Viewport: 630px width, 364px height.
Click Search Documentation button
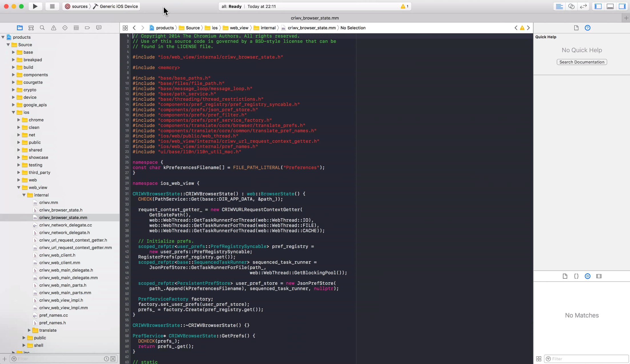point(582,62)
